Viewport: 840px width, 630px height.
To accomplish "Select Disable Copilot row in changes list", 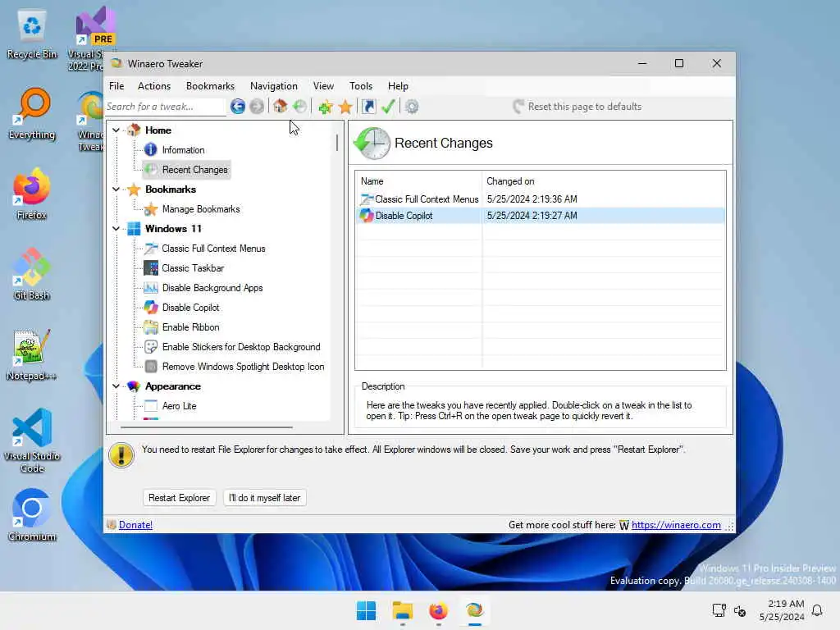I will [x=540, y=216].
